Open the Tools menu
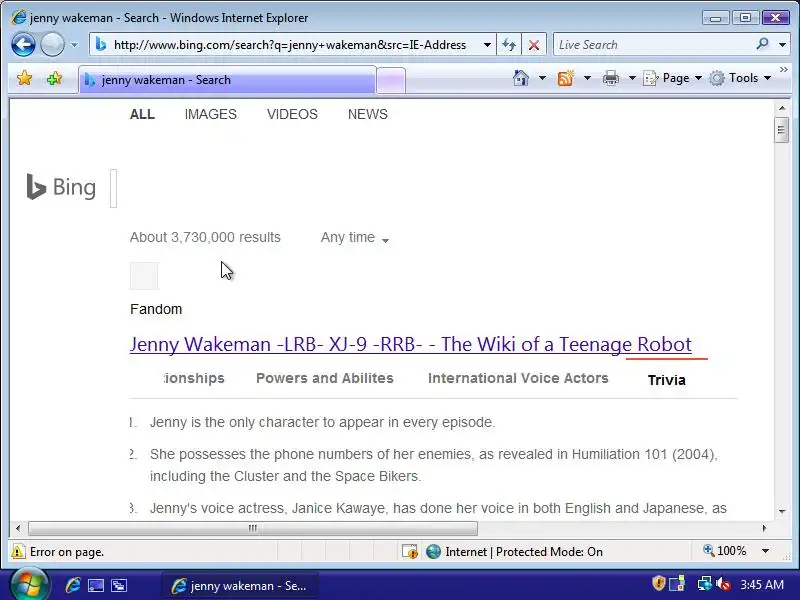This screenshot has width=800, height=600. (740, 78)
